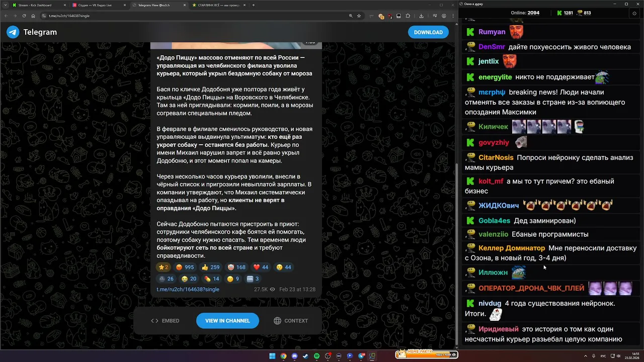Image resolution: width=644 pixels, height=362 pixels.
Task: Click the clown reaction showing 168
Action: (236, 267)
